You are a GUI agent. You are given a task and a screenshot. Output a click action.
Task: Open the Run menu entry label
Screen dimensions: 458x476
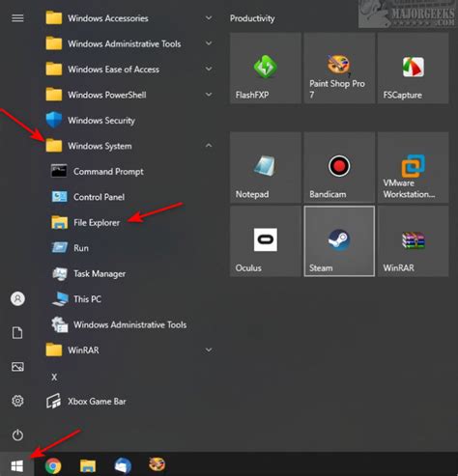point(81,248)
